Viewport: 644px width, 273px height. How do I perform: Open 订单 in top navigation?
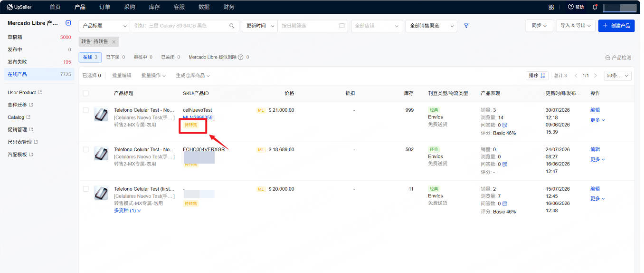(105, 7)
